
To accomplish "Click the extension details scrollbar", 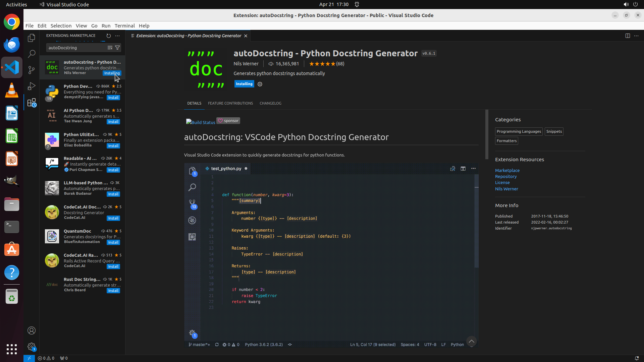I will [487, 134].
